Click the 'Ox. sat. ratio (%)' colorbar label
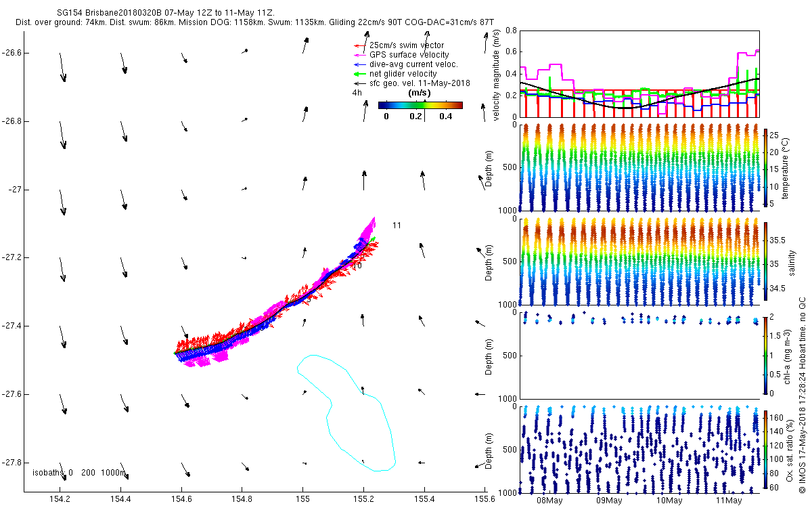This screenshot has width=812, height=508. point(790,449)
